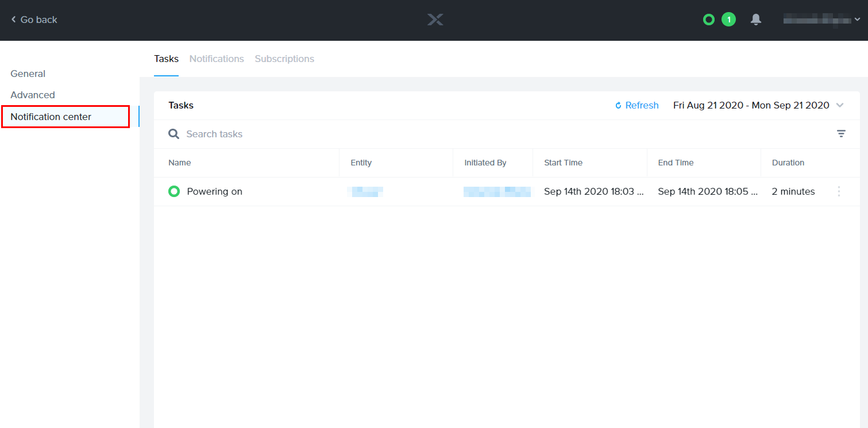The height and width of the screenshot is (428, 868).
Task: Click the green status circle of Powering on
Action: click(174, 191)
